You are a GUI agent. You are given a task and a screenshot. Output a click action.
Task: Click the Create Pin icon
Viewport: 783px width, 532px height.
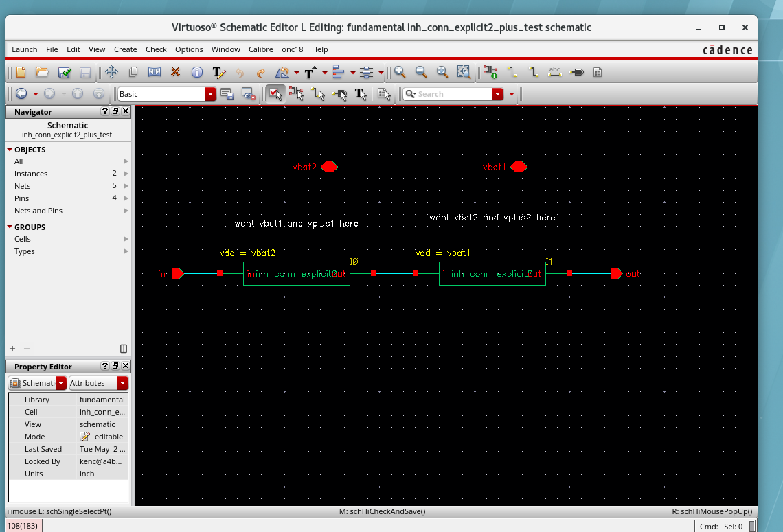pyautogui.click(x=576, y=72)
